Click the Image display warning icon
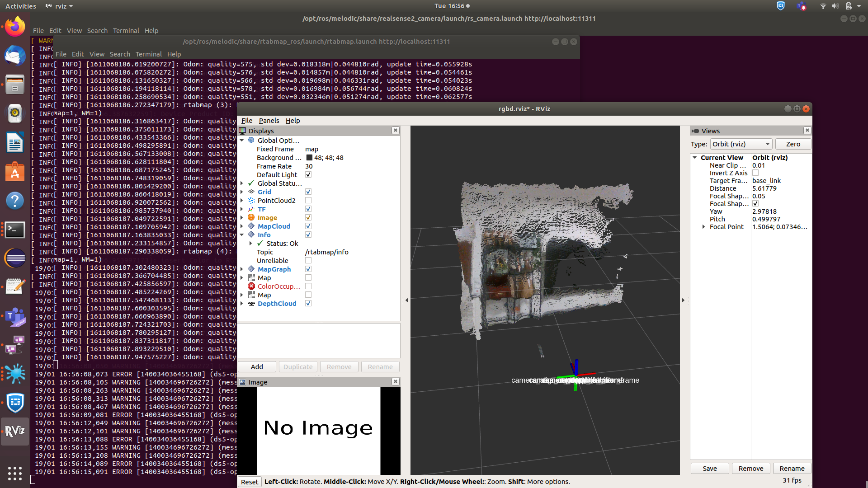The image size is (868, 488). pos(251,218)
